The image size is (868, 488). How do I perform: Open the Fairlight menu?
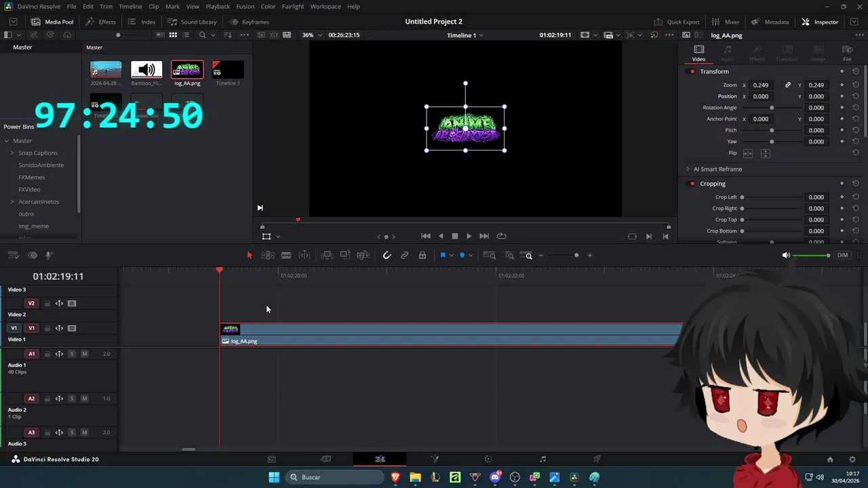[x=293, y=6]
